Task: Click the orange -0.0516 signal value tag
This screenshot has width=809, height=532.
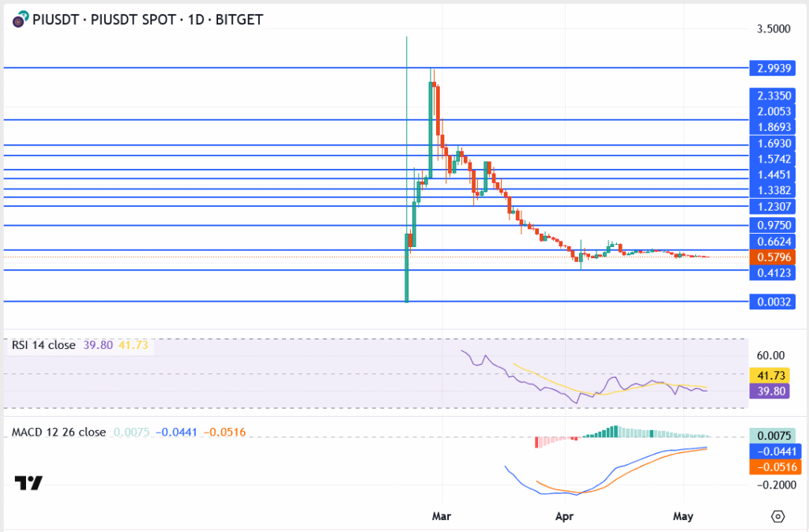Action: tap(772, 466)
